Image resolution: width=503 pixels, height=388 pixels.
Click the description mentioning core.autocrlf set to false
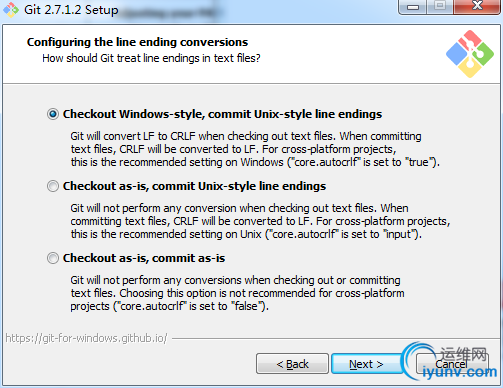pos(237,293)
